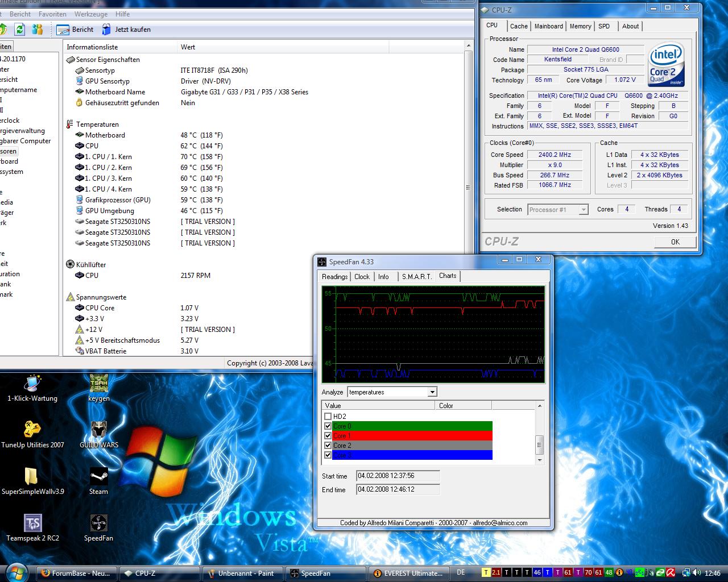Click the Jetzt kaufen toolbar button

pos(126,30)
